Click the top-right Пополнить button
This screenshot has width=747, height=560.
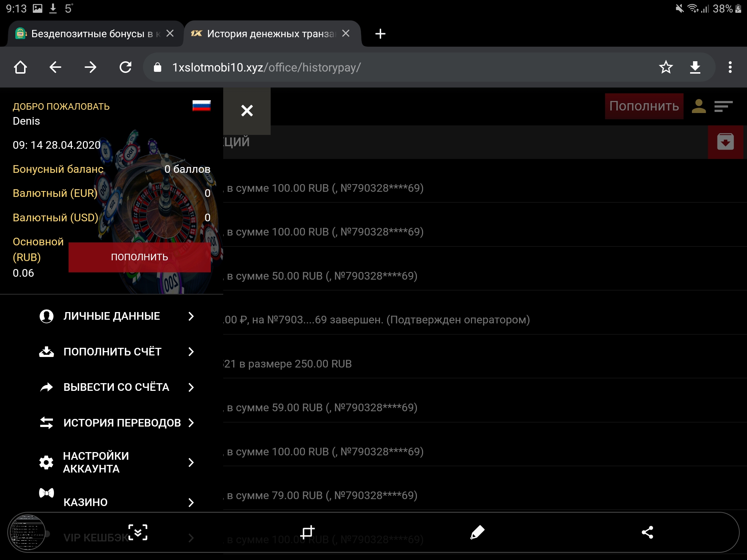click(x=644, y=106)
